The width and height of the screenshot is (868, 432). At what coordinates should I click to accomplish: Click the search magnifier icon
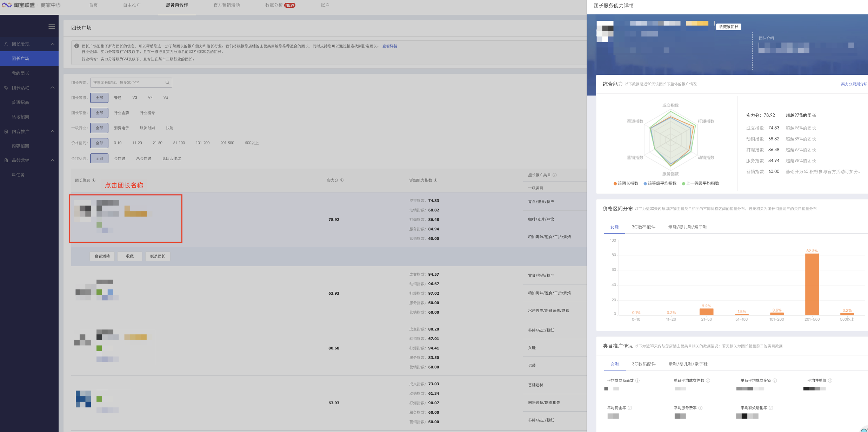tap(167, 83)
